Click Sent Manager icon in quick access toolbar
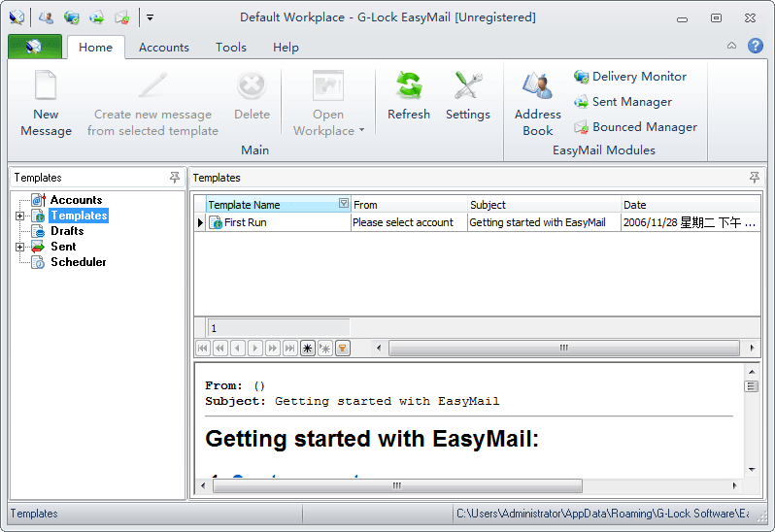Image resolution: width=775 pixels, height=532 pixels. pyautogui.click(x=97, y=18)
